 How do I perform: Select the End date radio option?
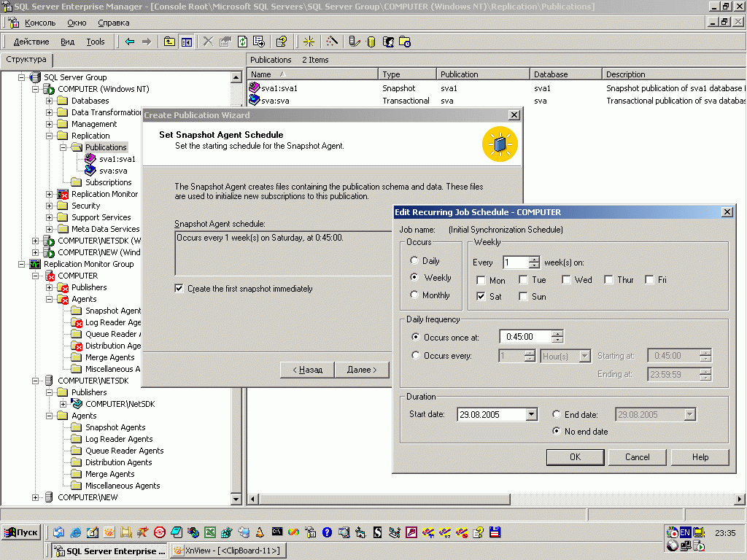pos(556,414)
